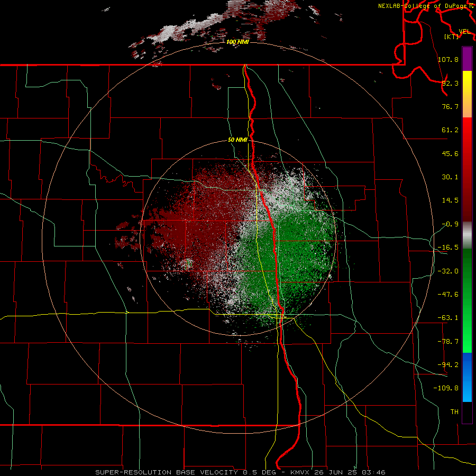Screen dimensions: 476x476
Task: Click the 100 NMI range ring label
Action: (237, 42)
